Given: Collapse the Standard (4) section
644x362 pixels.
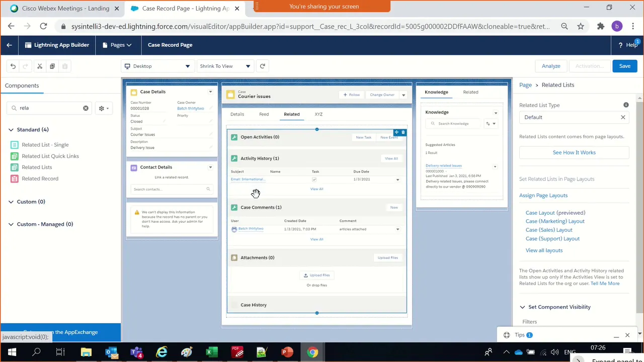Looking at the screenshot, I should point(11,130).
